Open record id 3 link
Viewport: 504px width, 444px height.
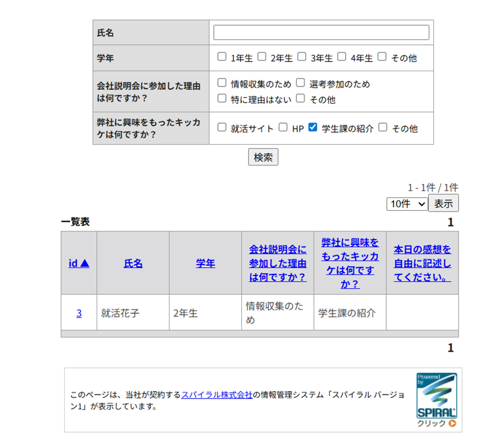click(x=79, y=313)
